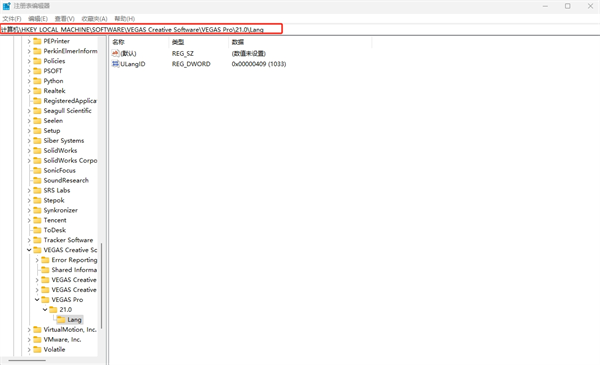
Task: Click the Seelen folder icon
Action: pos(37,121)
